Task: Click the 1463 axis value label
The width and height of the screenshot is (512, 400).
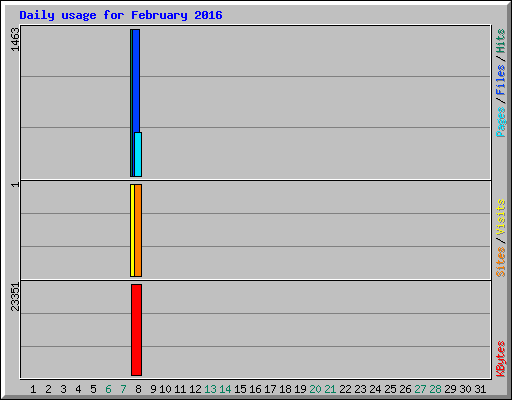Action: [15, 39]
